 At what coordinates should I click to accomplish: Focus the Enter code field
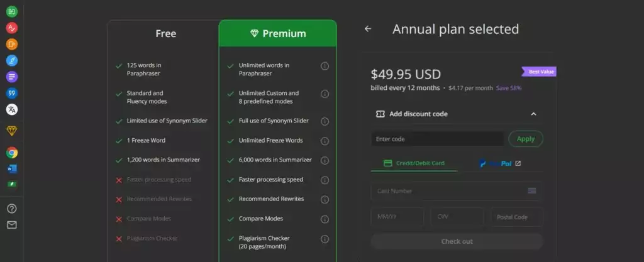438,139
